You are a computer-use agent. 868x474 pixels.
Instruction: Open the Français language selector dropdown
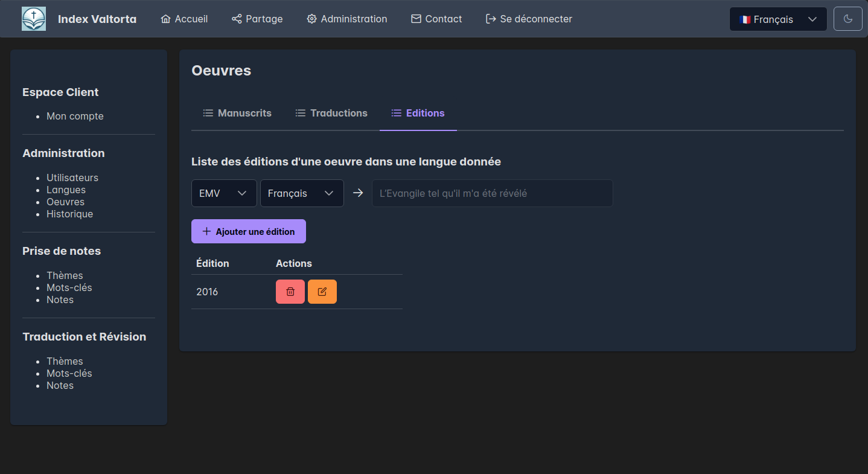(777, 19)
